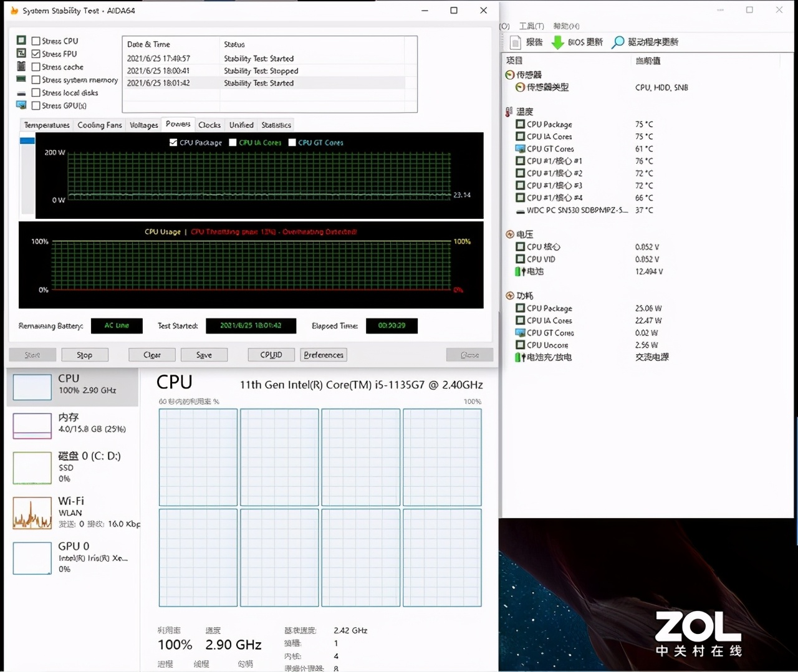Screen dimensions: 798x672
Task: Tick the Stress cache checkbox
Action: pos(36,67)
